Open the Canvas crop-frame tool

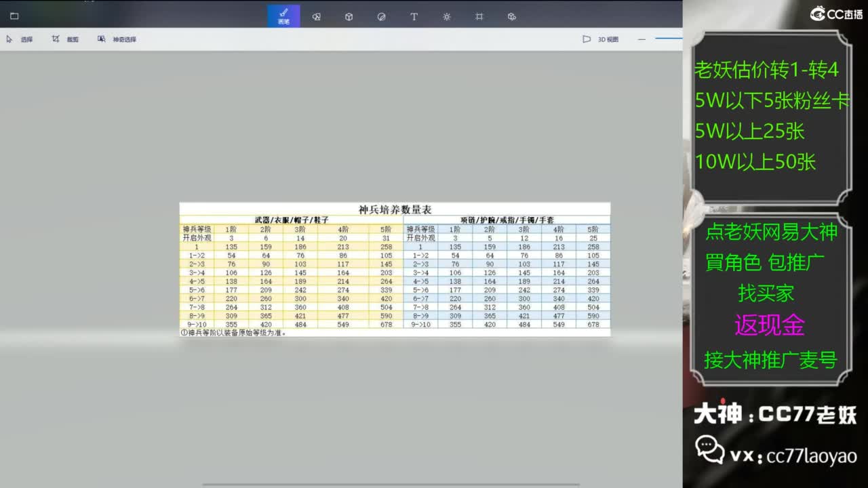479,16
